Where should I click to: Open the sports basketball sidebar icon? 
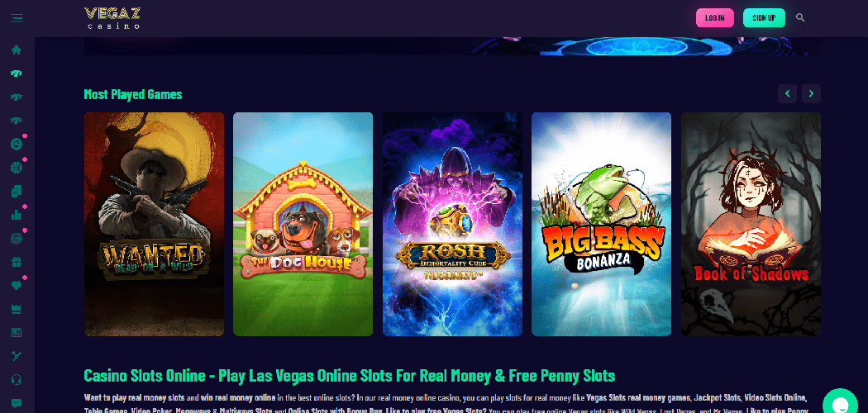coord(17,168)
